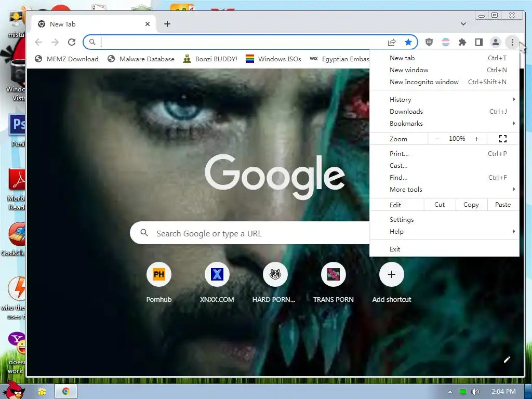
Task: Click the Angry Birds start button
Action: (x=14, y=390)
